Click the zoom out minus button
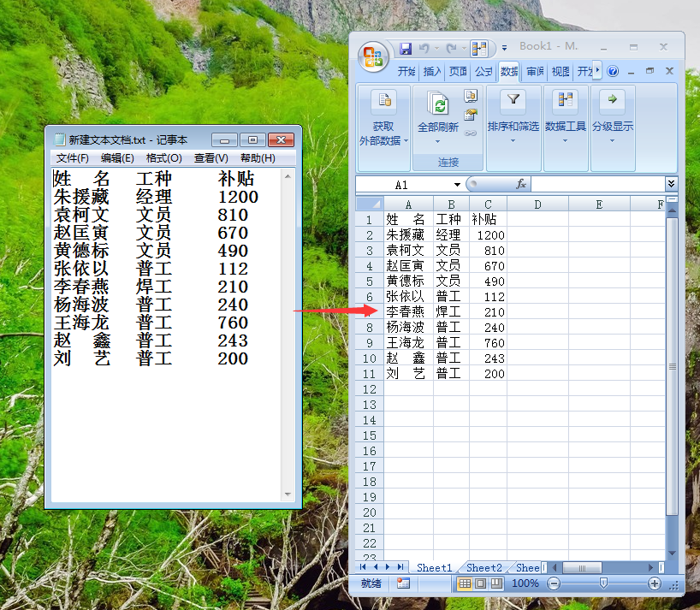Image resolution: width=700 pixels, height=610 pixels. tap(554, 583)
